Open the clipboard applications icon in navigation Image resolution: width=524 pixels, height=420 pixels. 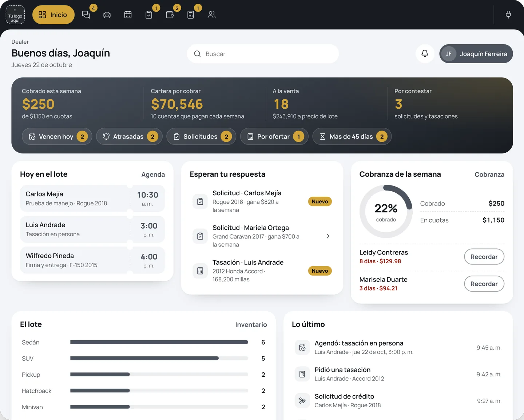[149, 15]
